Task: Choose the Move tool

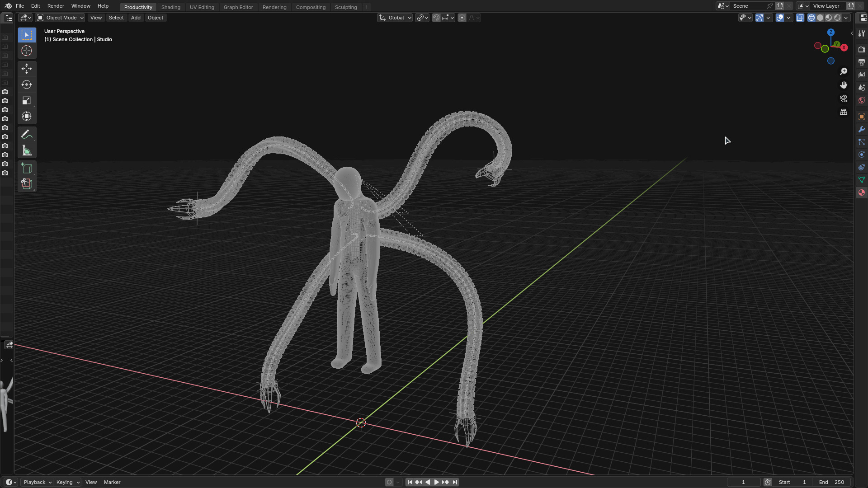Action: 27,69
